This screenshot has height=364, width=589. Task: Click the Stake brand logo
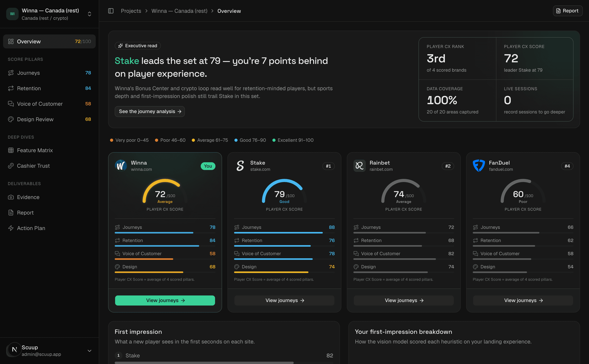(240, 166)
